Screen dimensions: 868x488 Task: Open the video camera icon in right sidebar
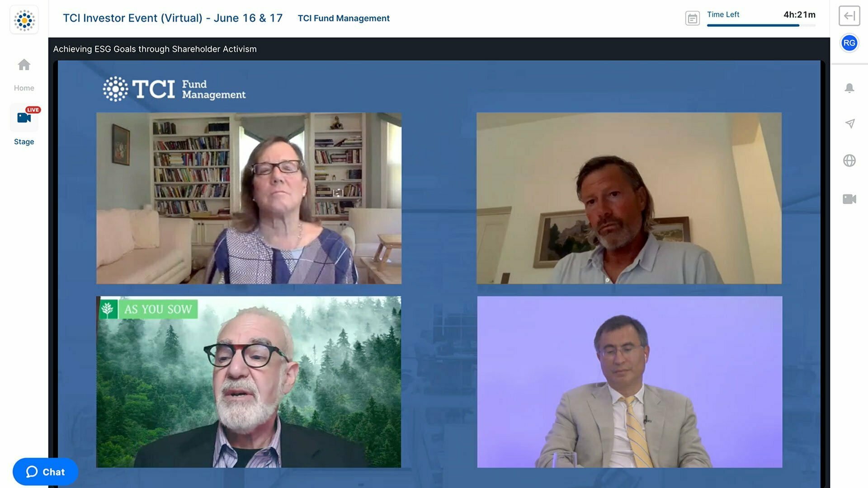pyautogui.click(x=849, y=199)
